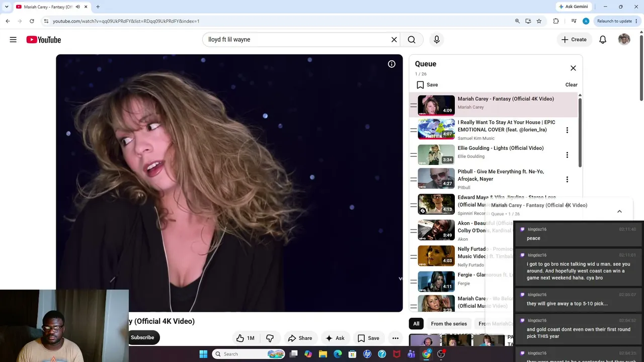Select the From the series chip

tap(449, 324)
